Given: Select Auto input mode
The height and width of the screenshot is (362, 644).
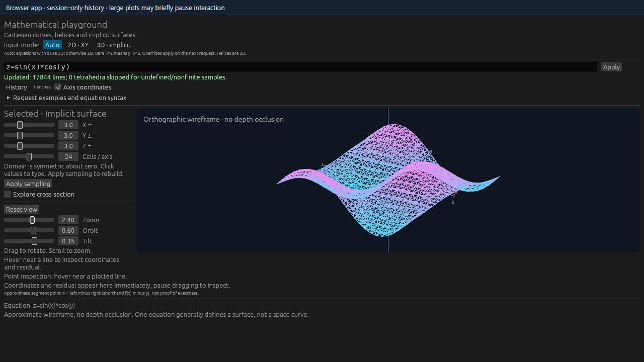Looking at the screenshot, I should coord(52,45).
